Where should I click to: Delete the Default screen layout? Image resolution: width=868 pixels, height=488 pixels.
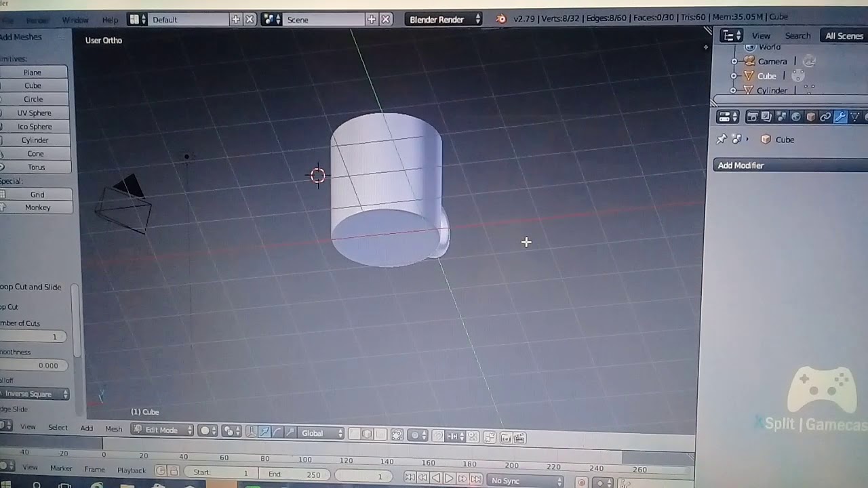pyautogui.click(x=250, y=20)
